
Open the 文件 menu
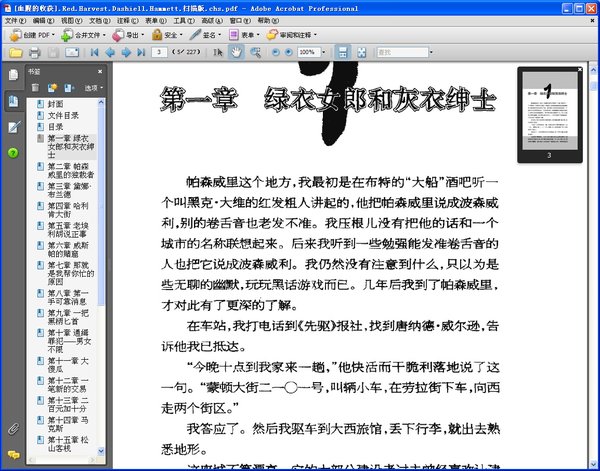click(15, 21)
